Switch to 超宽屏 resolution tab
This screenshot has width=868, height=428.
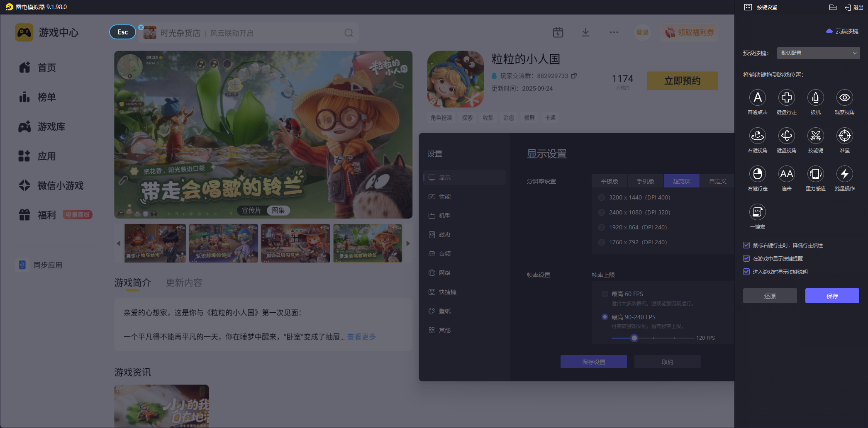pyautogui.click(x=682, y=181)
